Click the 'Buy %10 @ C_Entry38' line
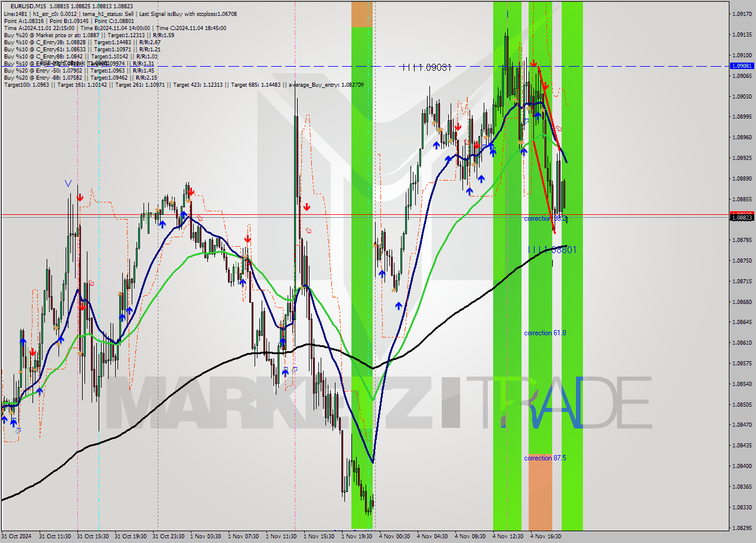756x543 pixels. 82,42
